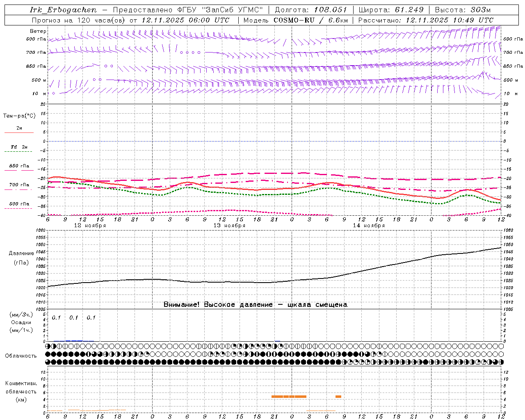Click the '12 ноября' date label

(x=90, y=226)
